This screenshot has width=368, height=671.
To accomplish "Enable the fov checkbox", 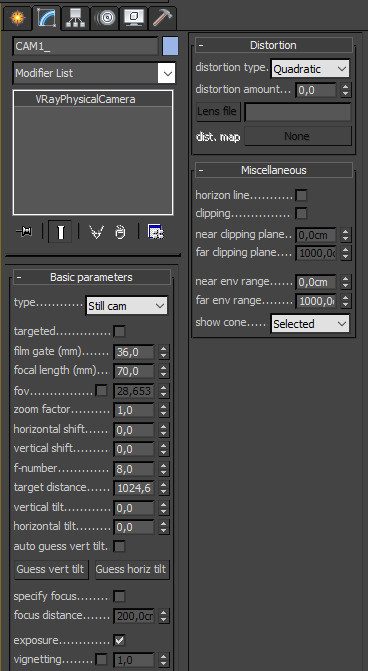I will 102,390.
